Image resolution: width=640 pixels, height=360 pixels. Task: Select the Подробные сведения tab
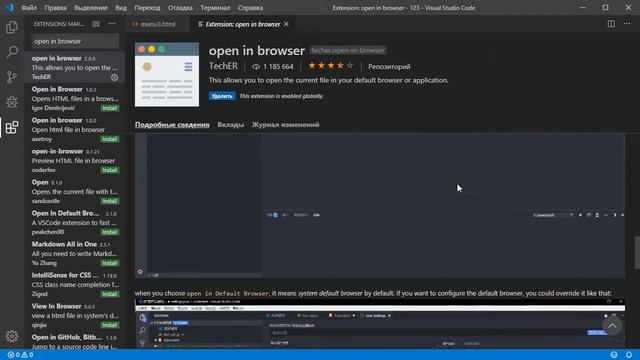(172, 125)
